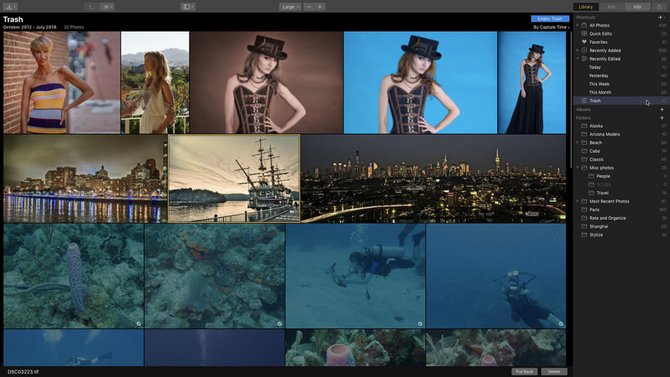
Task: Click the Empty Trash button
Action: click(x=550, y=19)
